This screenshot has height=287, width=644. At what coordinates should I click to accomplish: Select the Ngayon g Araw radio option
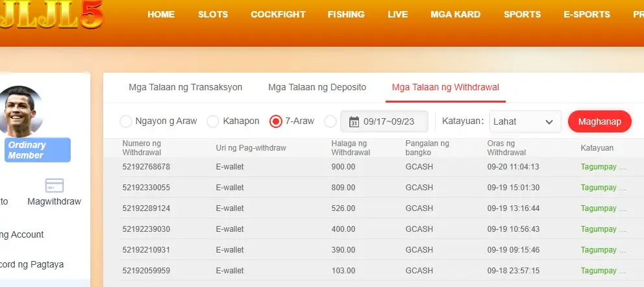click(x=126, y=121)
